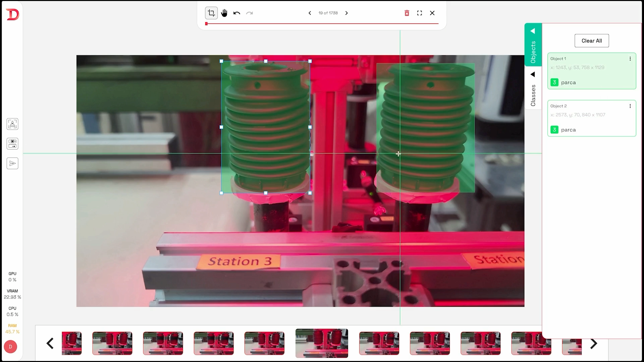Open the training rocket icon in sidebar
This screenshot has width=644, height=362.
(x=12, y=124)
